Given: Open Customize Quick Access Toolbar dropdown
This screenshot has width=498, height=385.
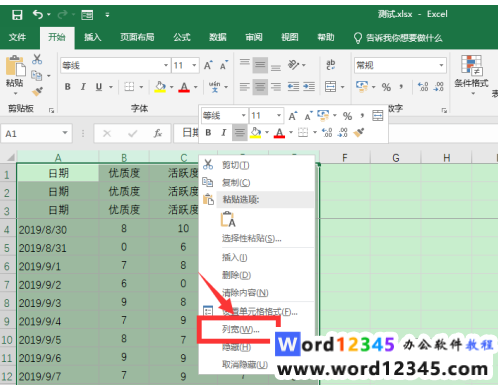Looking at the screenshot, I should tap(107, 15).
